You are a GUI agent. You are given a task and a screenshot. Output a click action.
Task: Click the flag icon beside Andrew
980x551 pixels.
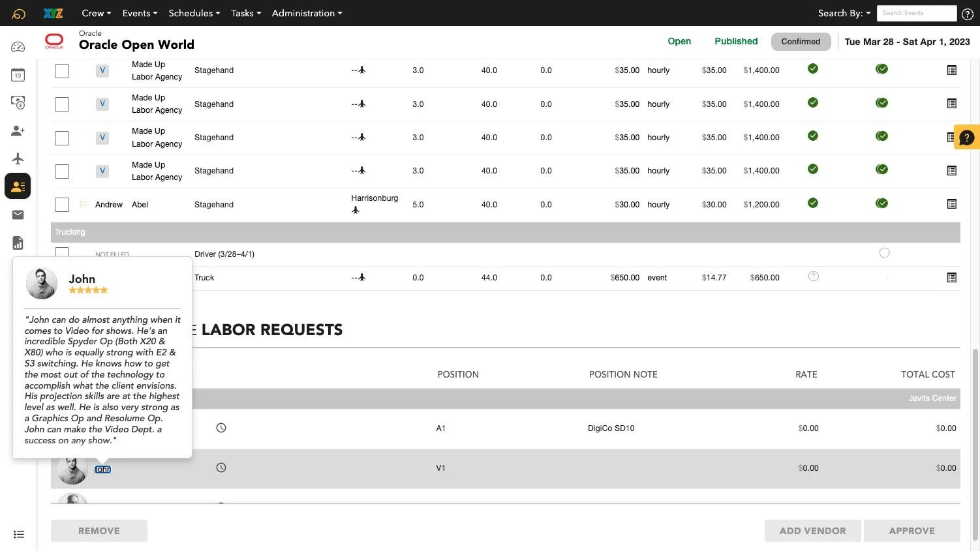pos(84,204)
